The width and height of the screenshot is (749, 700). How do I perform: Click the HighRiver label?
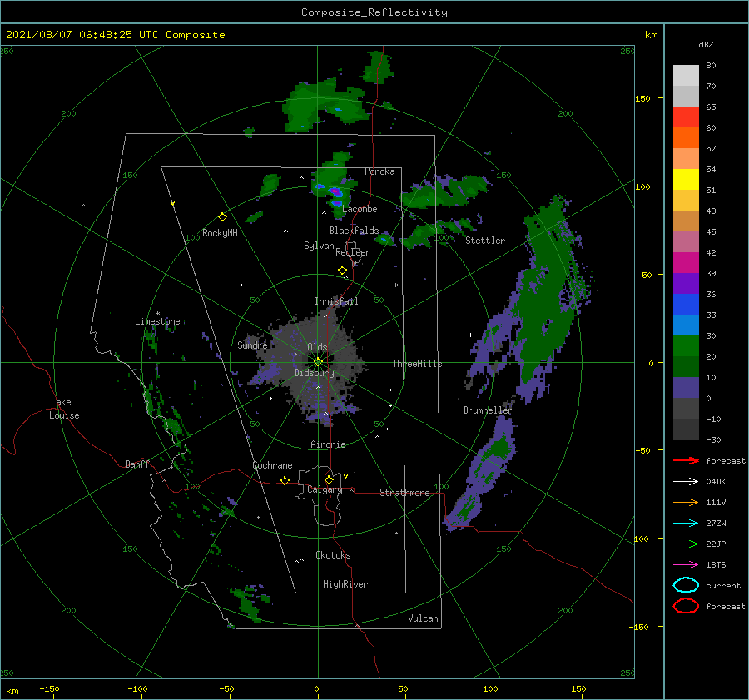click(345, 584)
